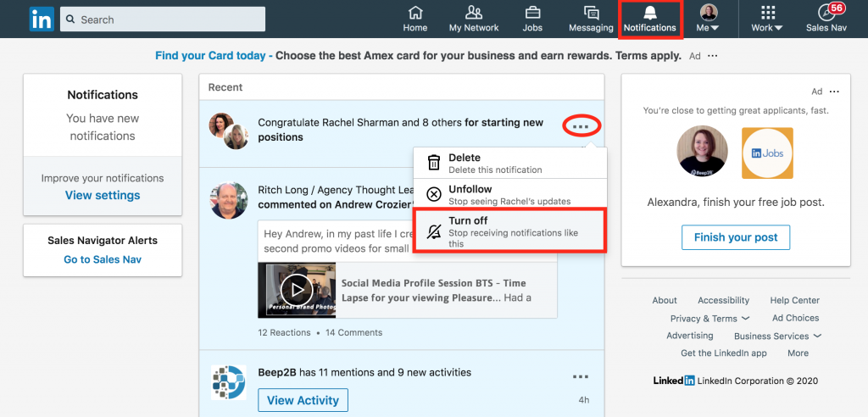Click the More footer link

(798, 353)
